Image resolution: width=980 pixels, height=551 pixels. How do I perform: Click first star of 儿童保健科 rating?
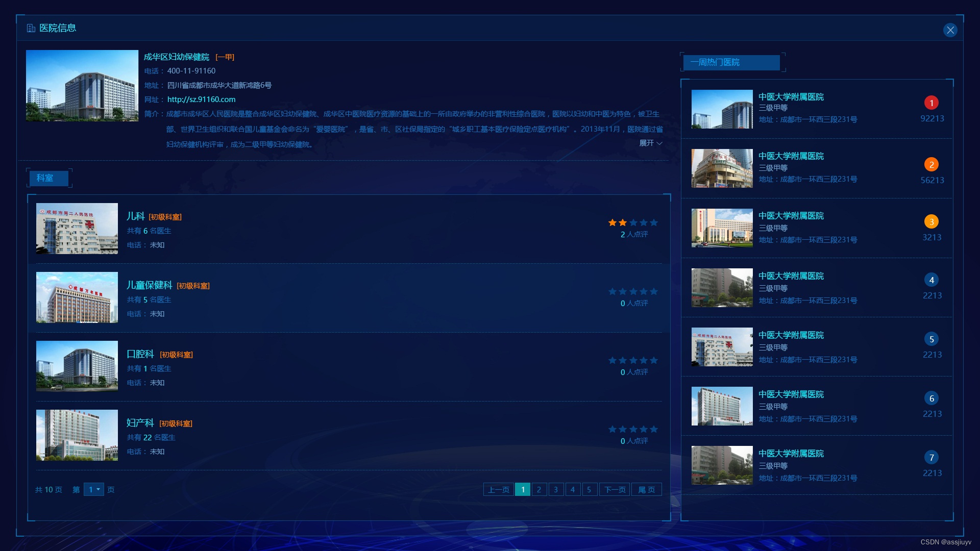612,292
